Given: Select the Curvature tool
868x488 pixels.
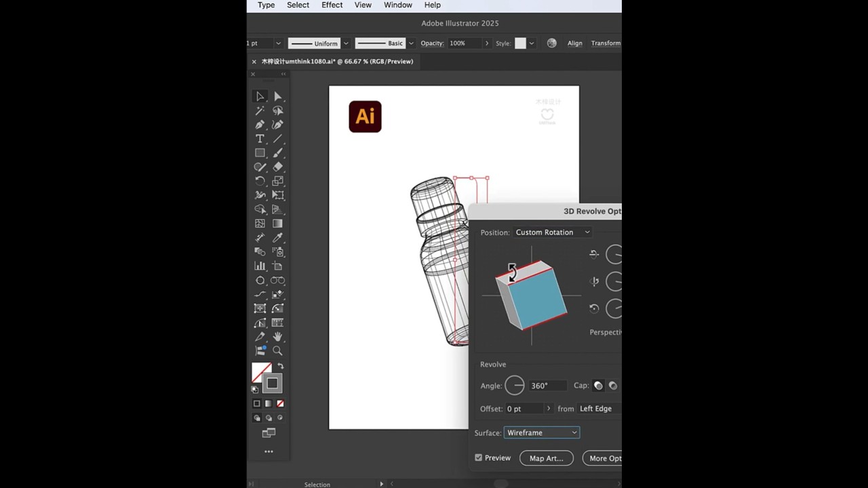Looking at the screenshot, I should pyautogui.click(x=277, y=125).
